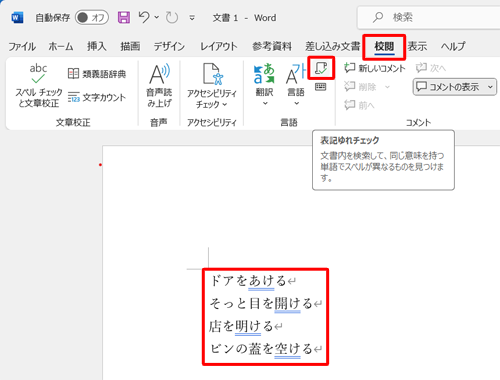Switch to the ホーム tab

point(61,46)
